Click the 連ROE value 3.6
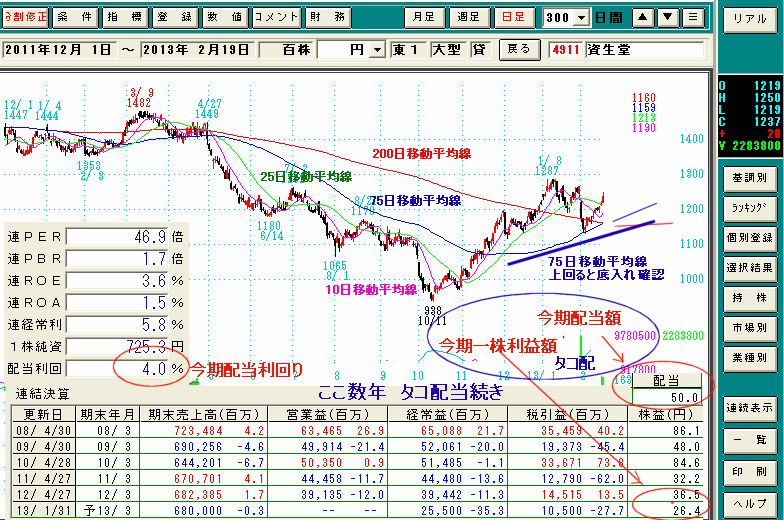Image resolution: width=784 pixels, height=520 pixels. 118,280
